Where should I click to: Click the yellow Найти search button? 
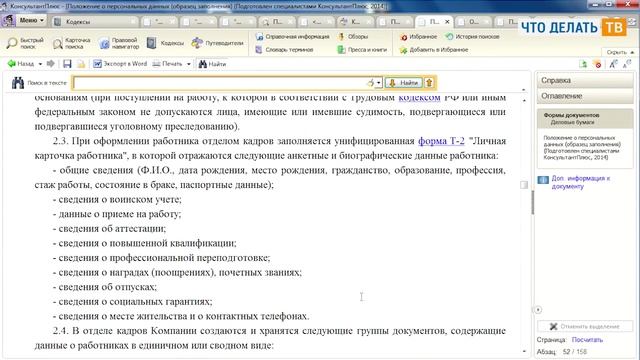click(x=404, y=83)
